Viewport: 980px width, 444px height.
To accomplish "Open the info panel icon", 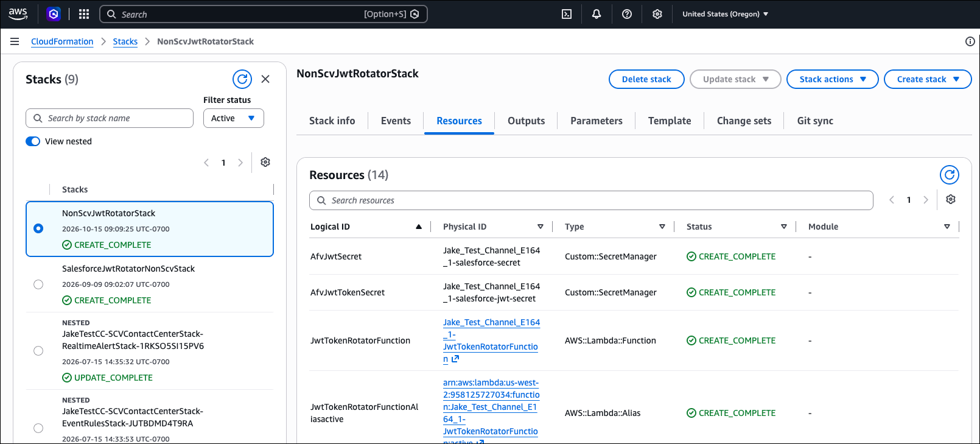I will [970, 41].
